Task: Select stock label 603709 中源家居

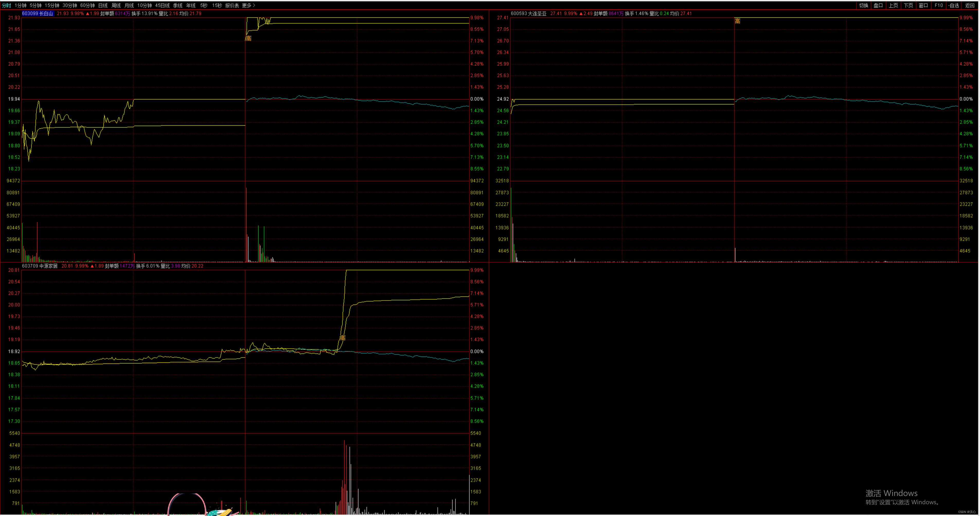Action: point(40,266)
